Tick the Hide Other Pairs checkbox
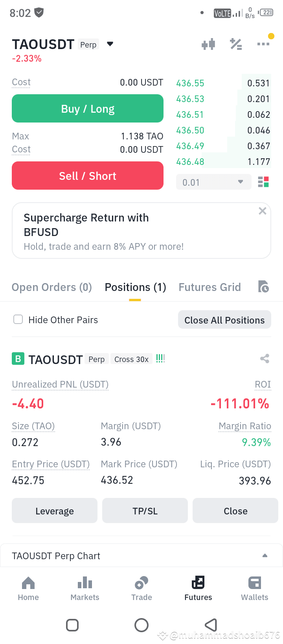Viewport: 283px width, 644px height. point(18,319)
